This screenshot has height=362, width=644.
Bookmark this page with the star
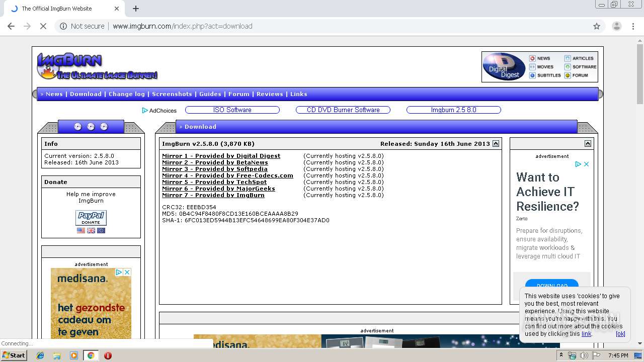[x=597, y=26]
